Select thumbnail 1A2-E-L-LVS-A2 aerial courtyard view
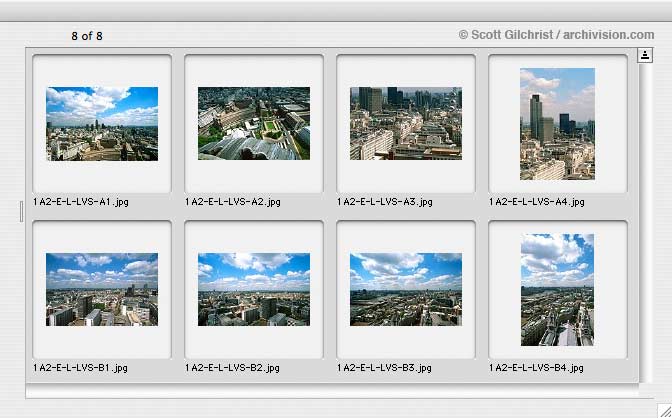 click(254, 123)
